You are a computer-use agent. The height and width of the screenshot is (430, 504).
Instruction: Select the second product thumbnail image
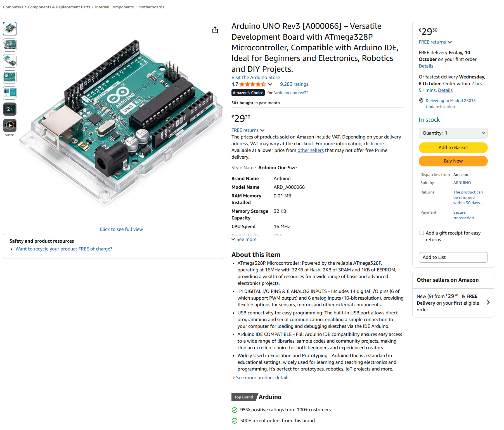[x=10, y=45]
